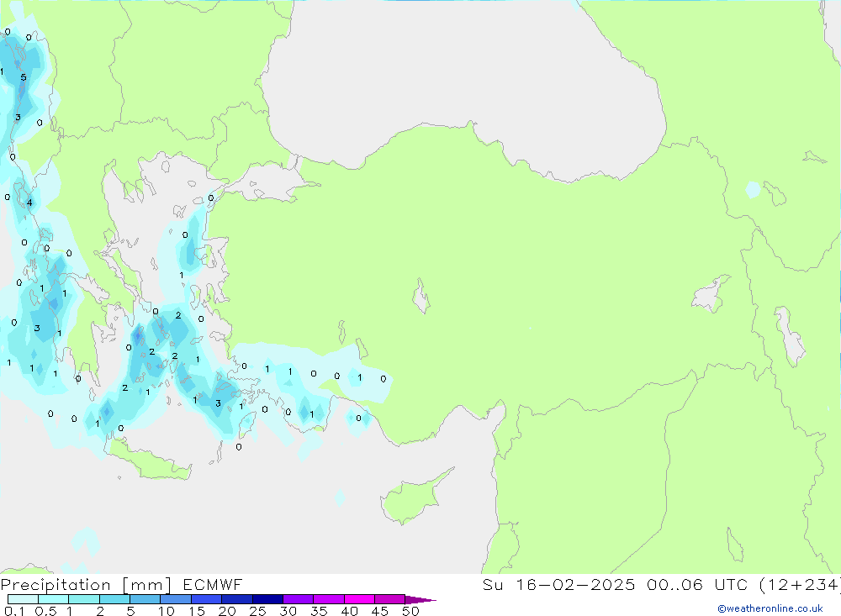This screenshot has width=841, height=616.
Task: Click the '50' legend scale label
Action: (411, 611)
